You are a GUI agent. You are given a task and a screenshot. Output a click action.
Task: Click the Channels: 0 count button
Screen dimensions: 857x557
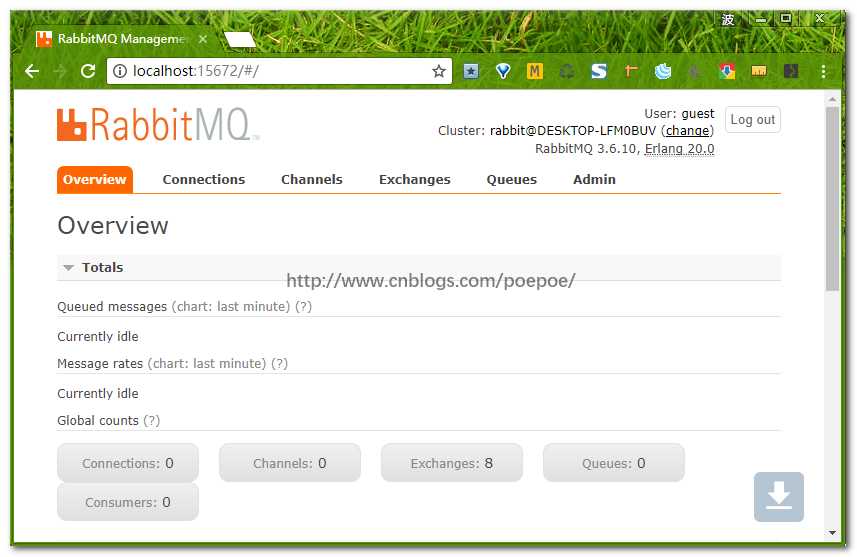point(290,463)
